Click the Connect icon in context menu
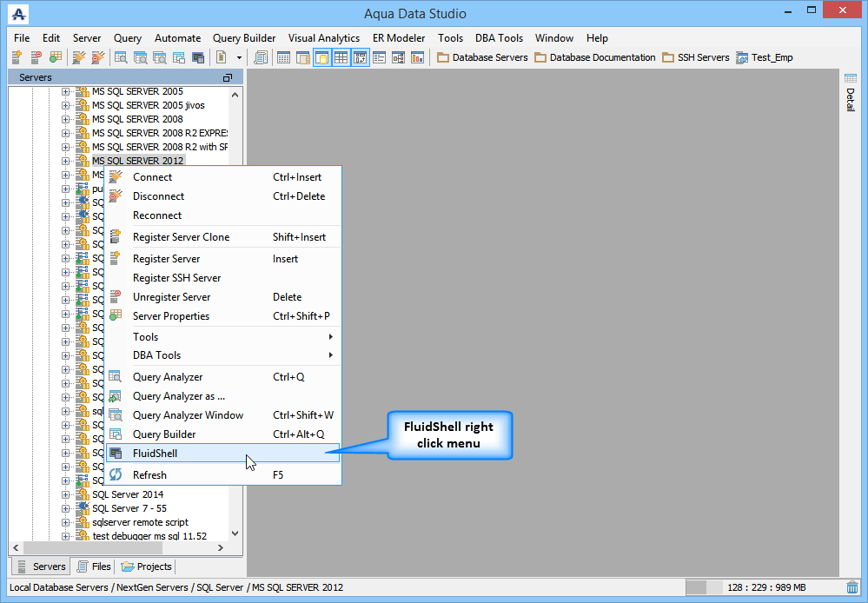The width and height of the screenshot is (868, 603). (x=116, y=176)
